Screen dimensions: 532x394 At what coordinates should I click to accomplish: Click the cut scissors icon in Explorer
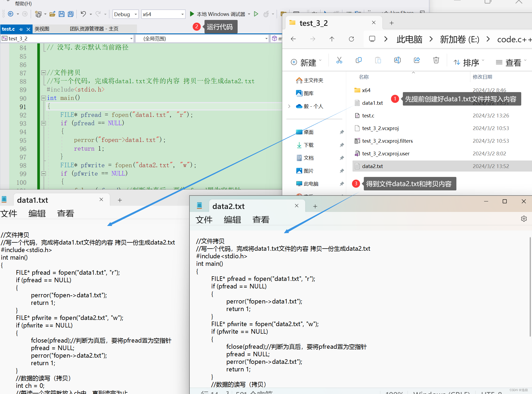(339, 60)
